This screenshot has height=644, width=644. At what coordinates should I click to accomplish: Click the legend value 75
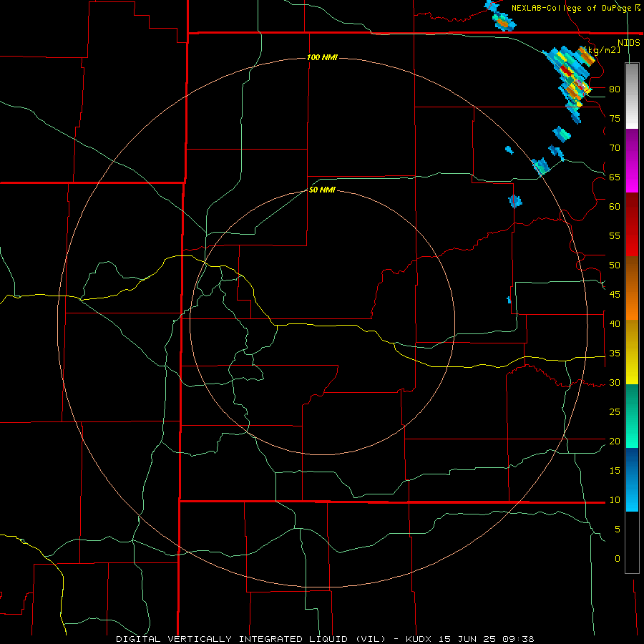(615, 118)
